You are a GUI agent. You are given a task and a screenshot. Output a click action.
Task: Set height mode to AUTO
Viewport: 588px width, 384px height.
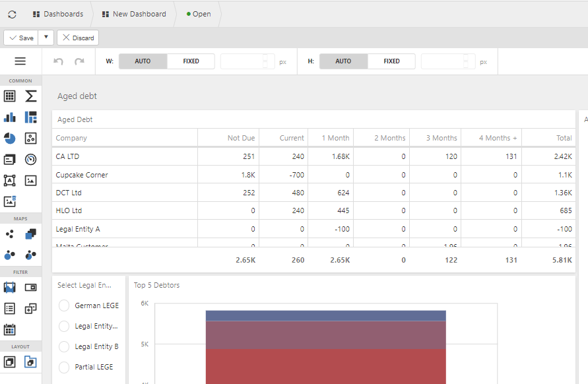343,61
